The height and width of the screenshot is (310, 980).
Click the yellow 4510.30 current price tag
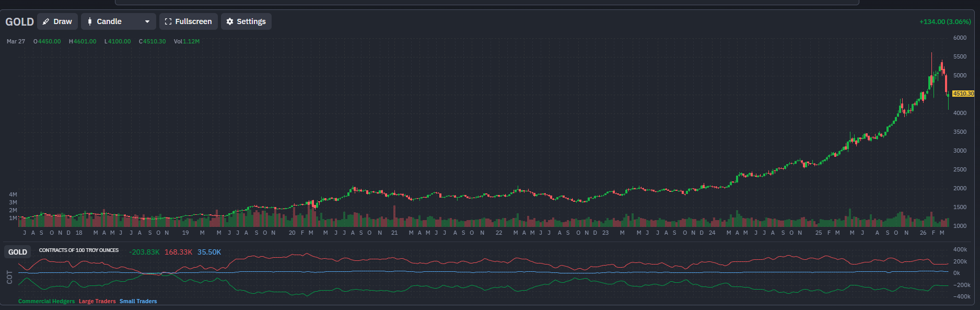point(963,94)
